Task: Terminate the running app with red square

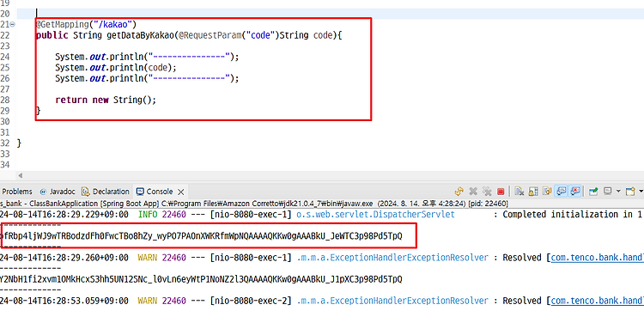Action: point(501,192)
